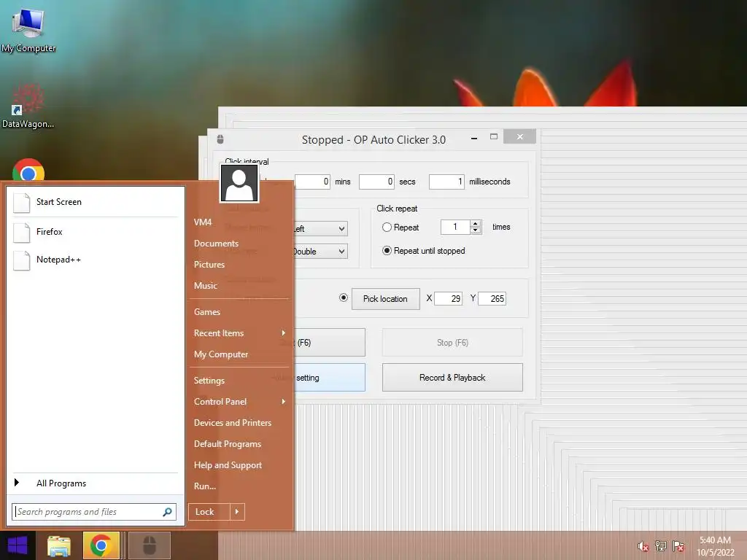Switch to OP Auto Clicker taskbar icon
747x560 pixels.
(x=150, y=545)
